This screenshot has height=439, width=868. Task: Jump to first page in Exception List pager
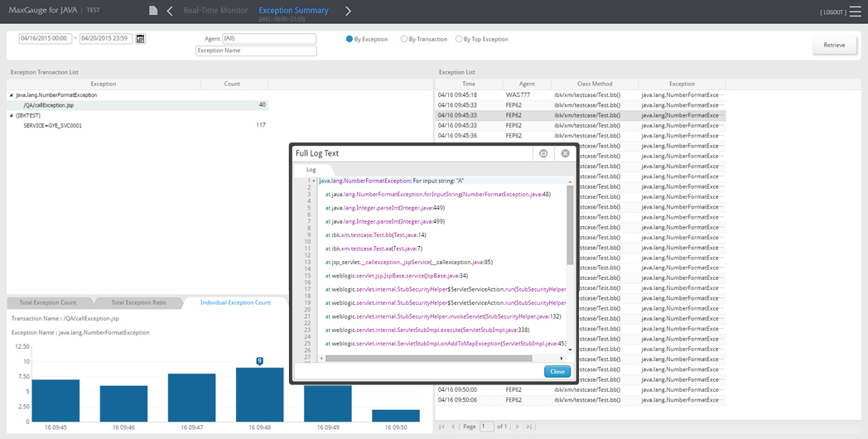click(441, 427)
